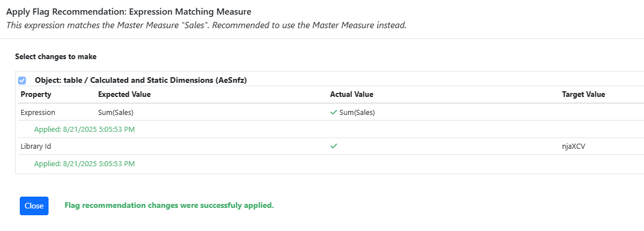This screenshot has width=644, height=231.
Task: Click the njaXCV target value
Action: [575, 146]
